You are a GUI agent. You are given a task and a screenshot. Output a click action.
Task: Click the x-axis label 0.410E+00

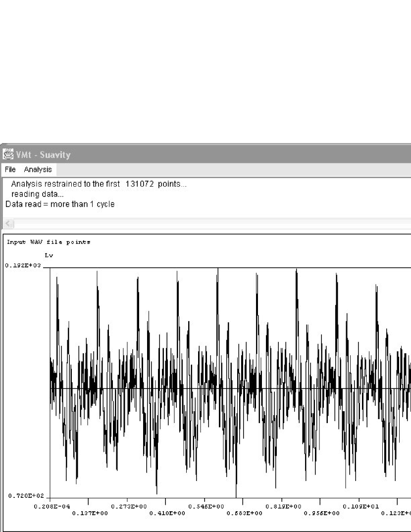(167, 513)
